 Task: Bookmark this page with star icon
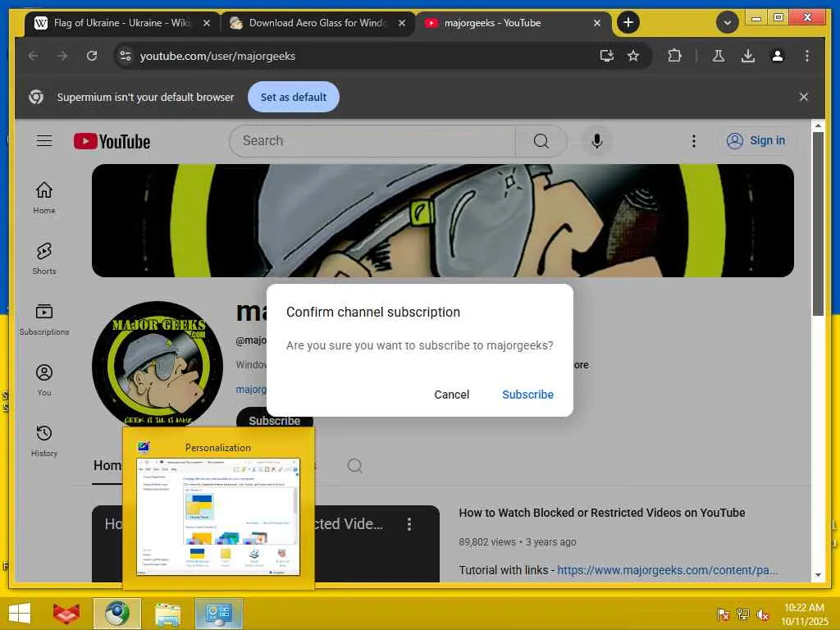(x=632, y=56)
